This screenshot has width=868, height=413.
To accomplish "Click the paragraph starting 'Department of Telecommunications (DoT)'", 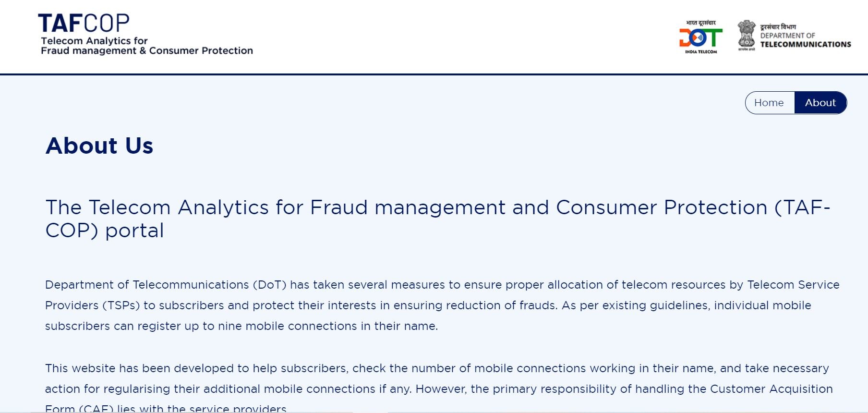I will point(442,305).
